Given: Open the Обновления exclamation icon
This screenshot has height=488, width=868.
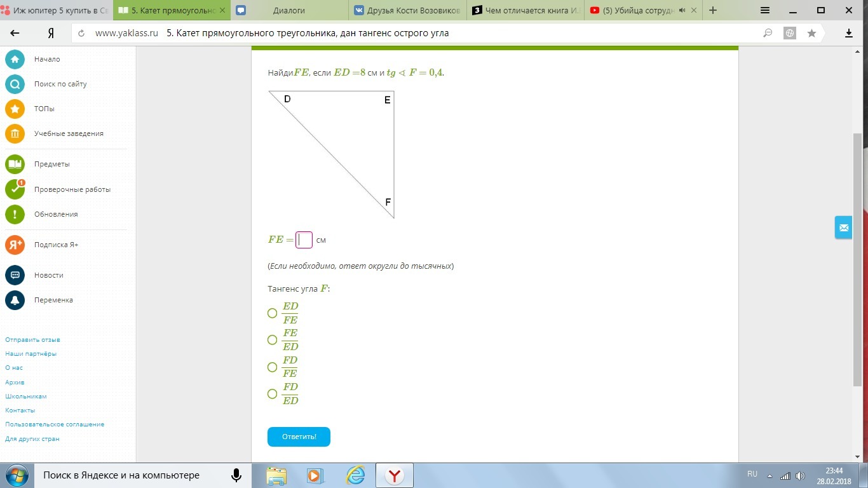Looking at the screenshot, I should pyautogui.click(x=15, y=214).
